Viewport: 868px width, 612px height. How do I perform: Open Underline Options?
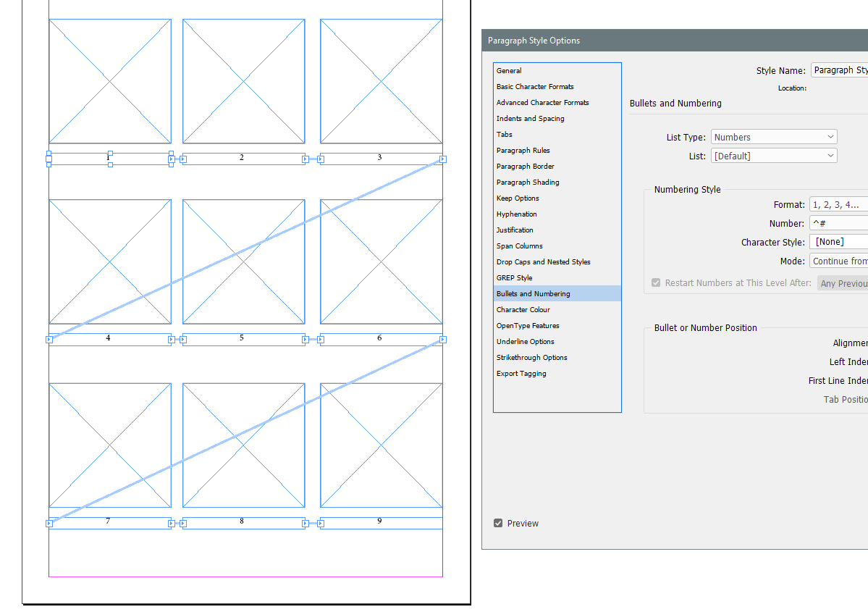pyautogui.click(x=557, y=342)
